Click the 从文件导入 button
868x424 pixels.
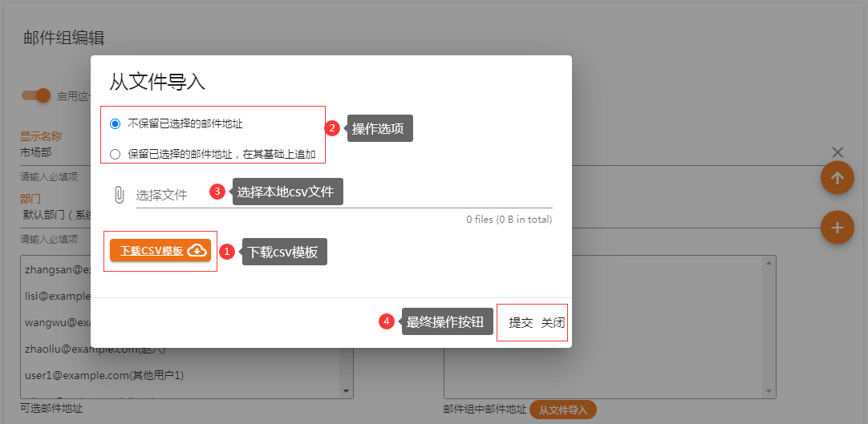562,410
